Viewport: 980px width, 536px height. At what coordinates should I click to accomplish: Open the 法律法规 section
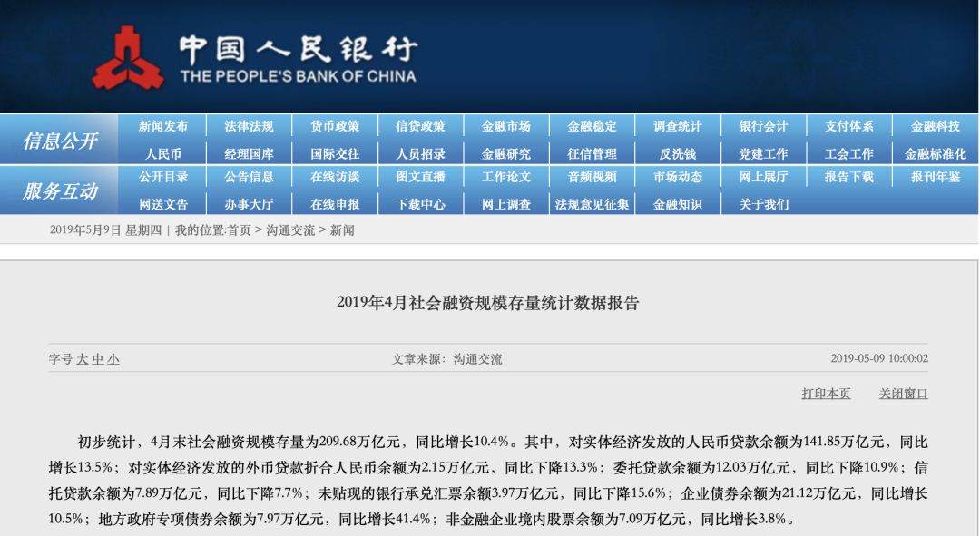pos(249,126)
